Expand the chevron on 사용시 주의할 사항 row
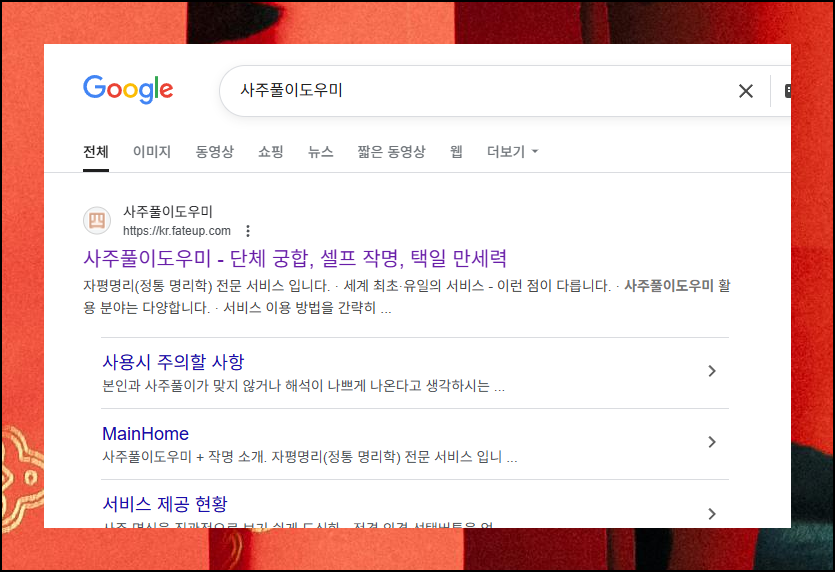Viewport: 835px width, 572px height. tap(712, 371)
